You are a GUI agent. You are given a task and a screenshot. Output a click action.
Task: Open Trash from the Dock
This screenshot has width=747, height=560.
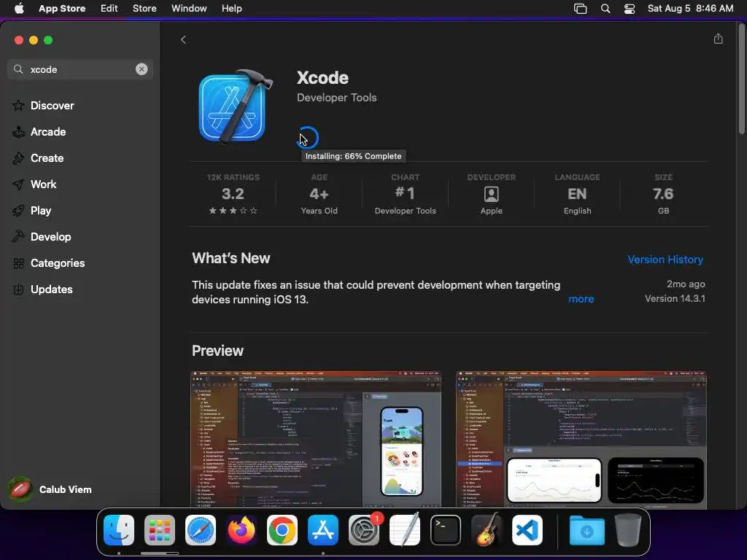click(628, 530)
